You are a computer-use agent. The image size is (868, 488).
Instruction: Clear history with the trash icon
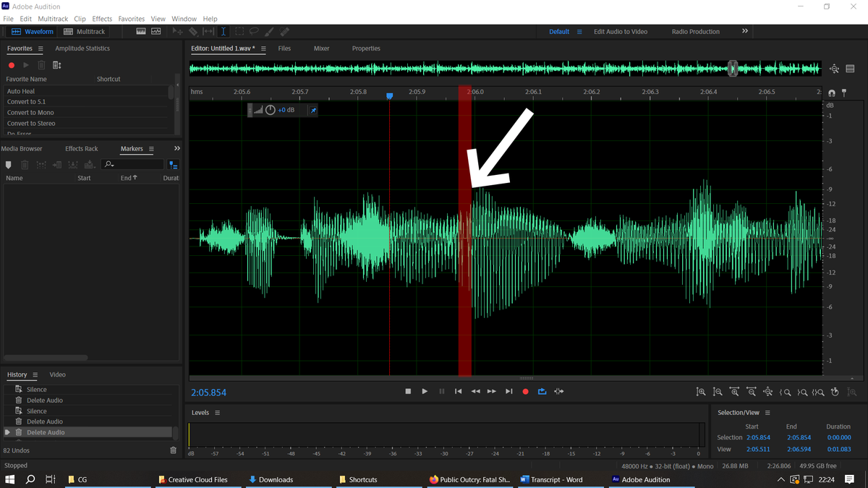(173, 450)
